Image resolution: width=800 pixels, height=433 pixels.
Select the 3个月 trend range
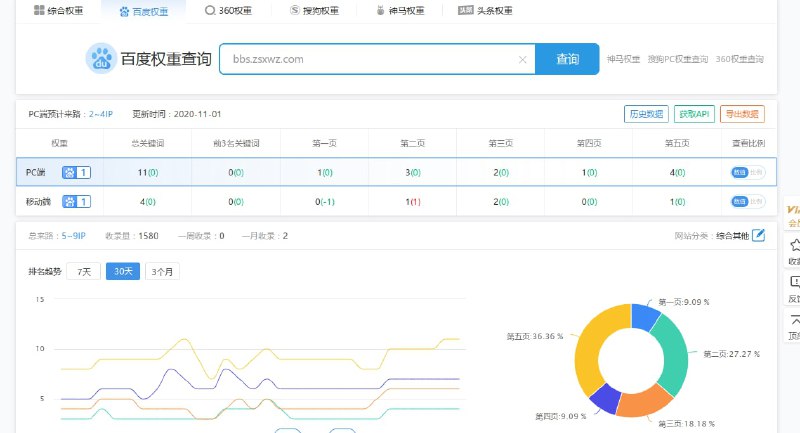coord(162,271)
